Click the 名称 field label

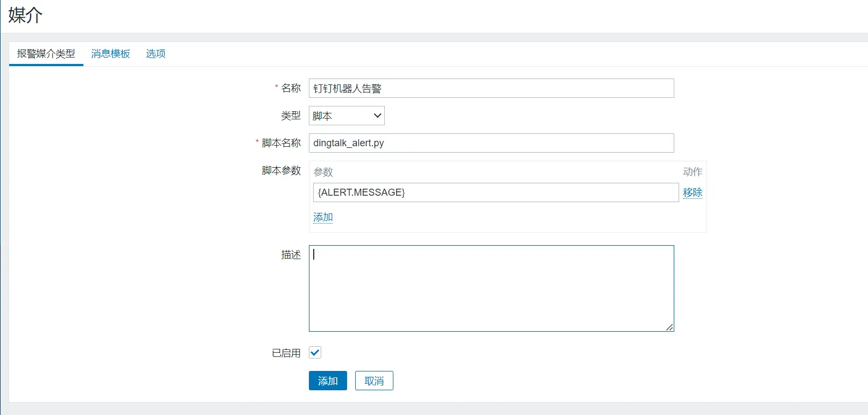[291, 88]
